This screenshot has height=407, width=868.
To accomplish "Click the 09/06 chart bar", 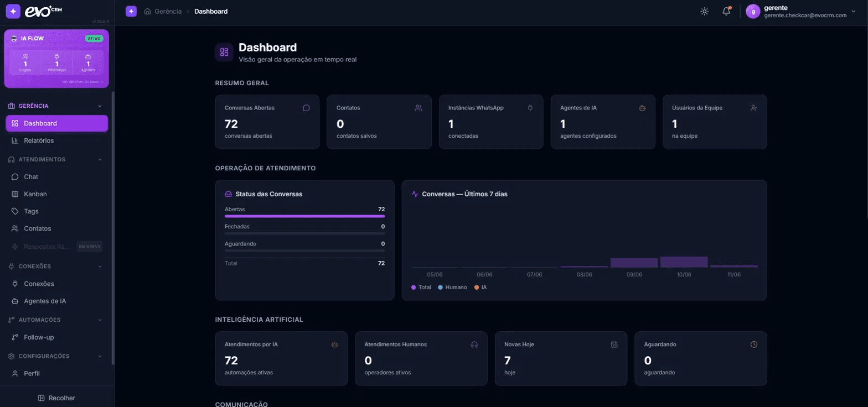I will (x=634, y=263).
